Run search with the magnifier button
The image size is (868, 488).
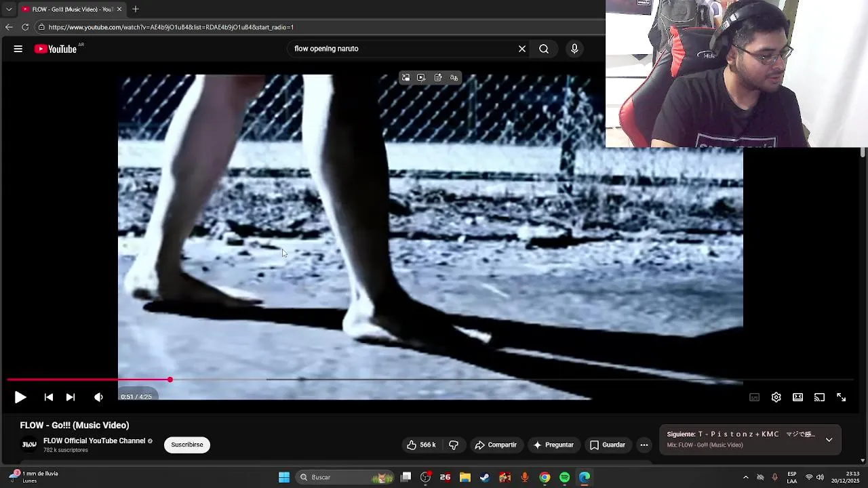click(544, 49)
